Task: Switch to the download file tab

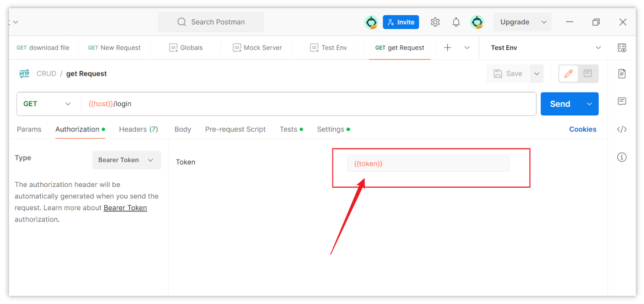Action: coord(43,48)
